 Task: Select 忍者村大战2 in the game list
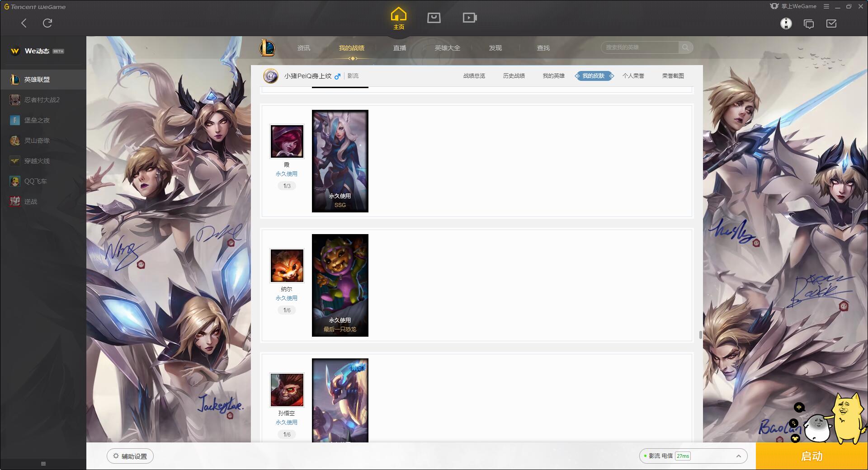tap(43, 100)
